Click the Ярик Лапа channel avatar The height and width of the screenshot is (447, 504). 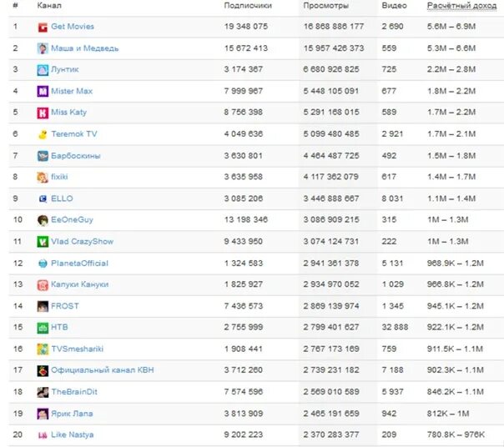tap(43, 414)
